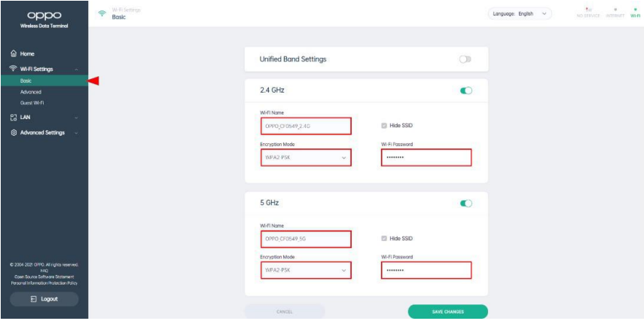Click the Wi-Fi icon beside the page title

102,14
